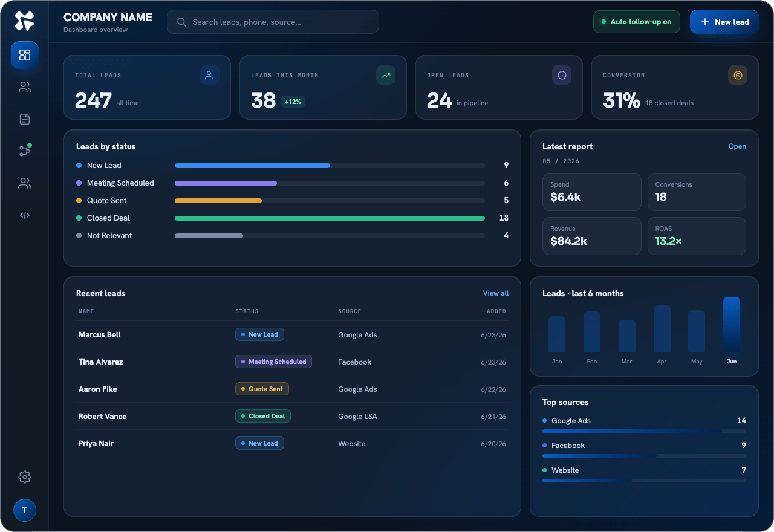This screenshot has height=532, width=774.
Task: View all recent leads
Action: coord(496,293)
